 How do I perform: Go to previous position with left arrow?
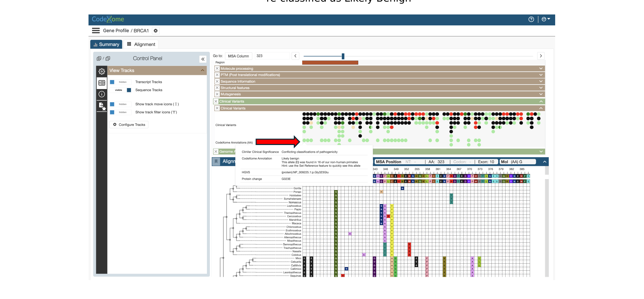[x=295, y=56]
